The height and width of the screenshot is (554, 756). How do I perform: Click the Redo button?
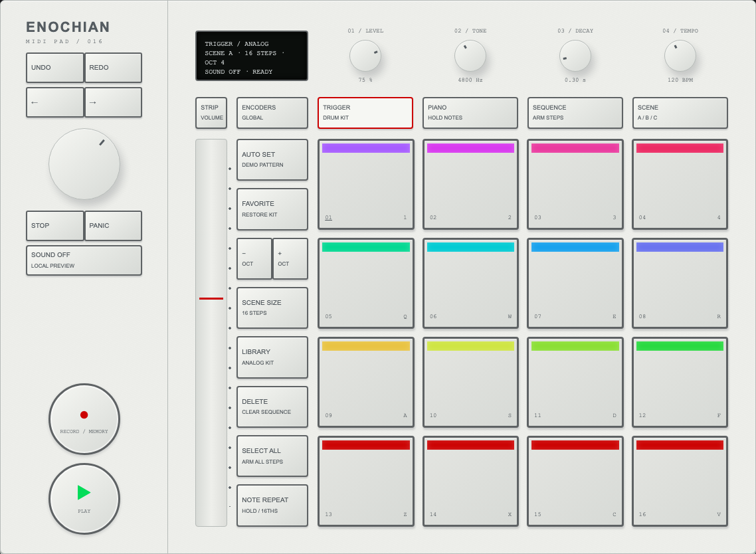pos(114,68)
